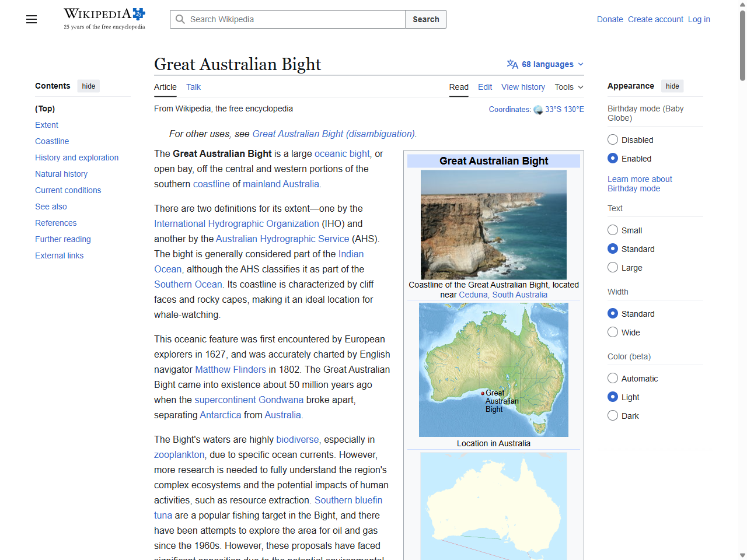Click the Log in link
747x560 pixels.
(x=699, y=19)
